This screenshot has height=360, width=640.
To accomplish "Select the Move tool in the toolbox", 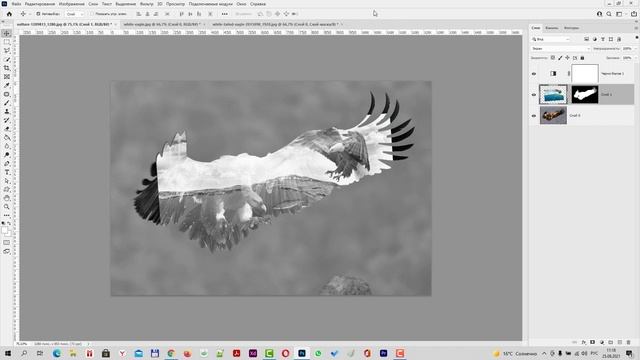I will point(7,33).
